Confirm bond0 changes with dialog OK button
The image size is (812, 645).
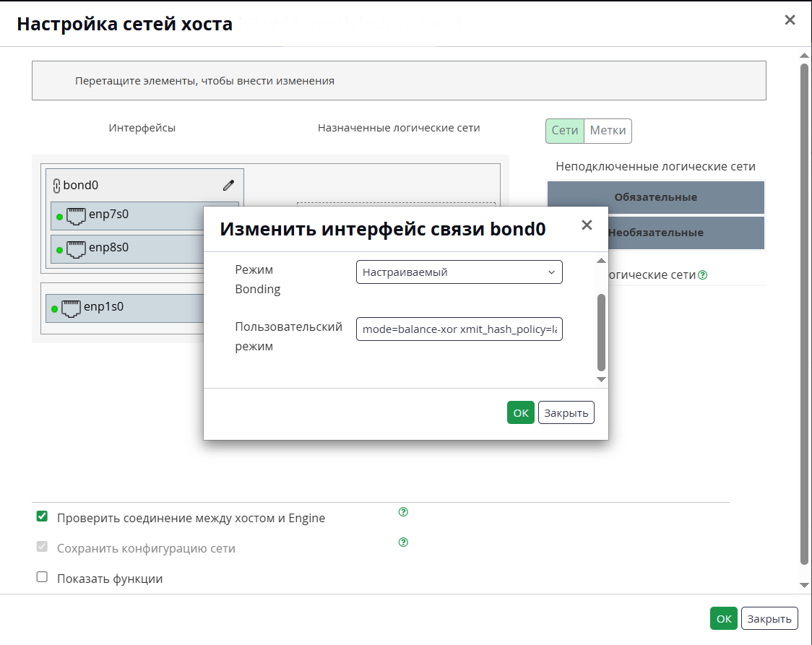(x=520, y=412)
